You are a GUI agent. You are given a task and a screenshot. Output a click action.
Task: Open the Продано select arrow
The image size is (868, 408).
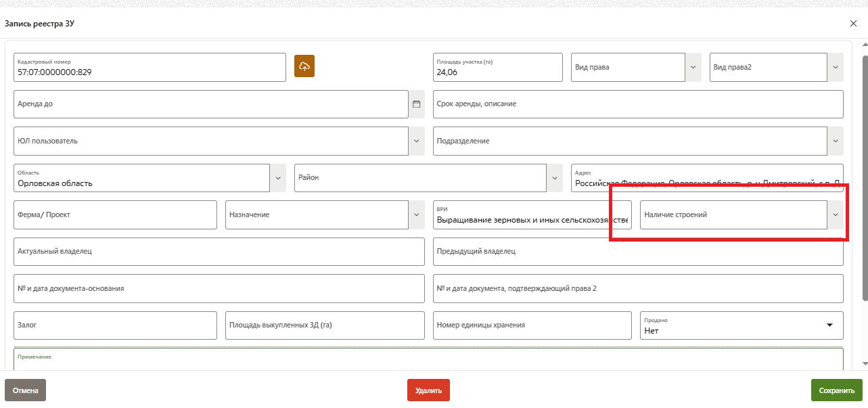point(829,325)
